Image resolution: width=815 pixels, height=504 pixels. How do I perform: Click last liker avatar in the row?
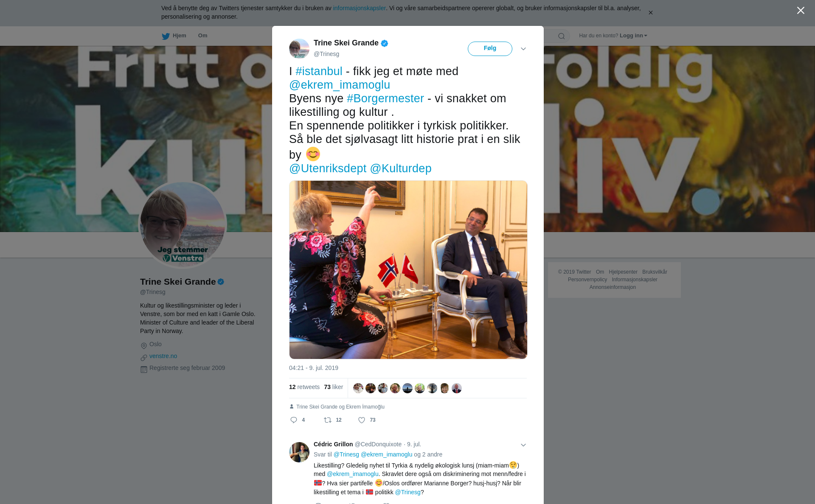click(457, 388)
